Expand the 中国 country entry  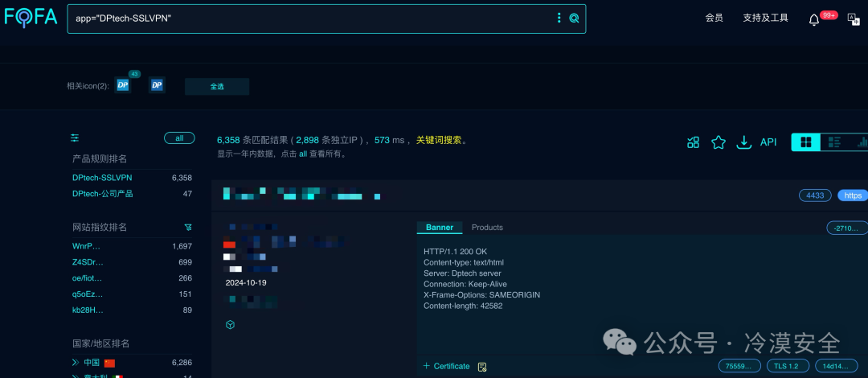point(76,363)
